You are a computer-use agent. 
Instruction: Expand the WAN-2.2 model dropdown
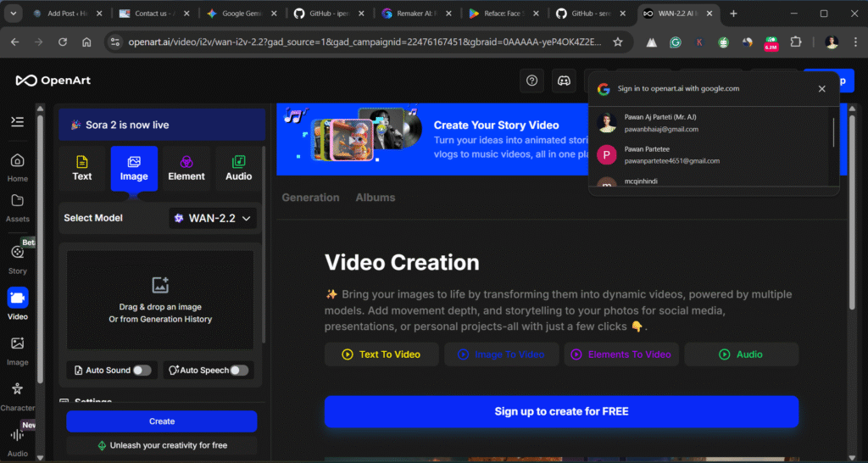(213, 218)
